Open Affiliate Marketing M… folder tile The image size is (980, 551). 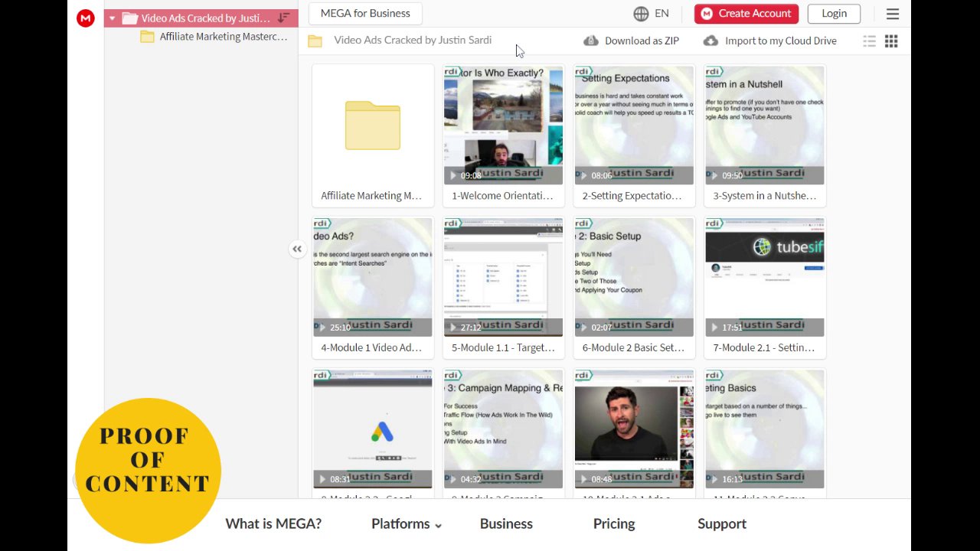click(373, 135)
